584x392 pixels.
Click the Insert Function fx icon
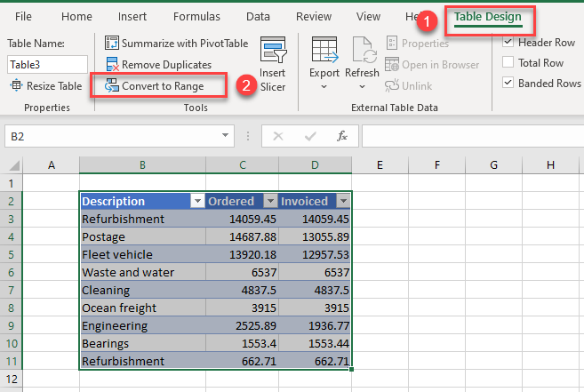(x=341, y=136)
